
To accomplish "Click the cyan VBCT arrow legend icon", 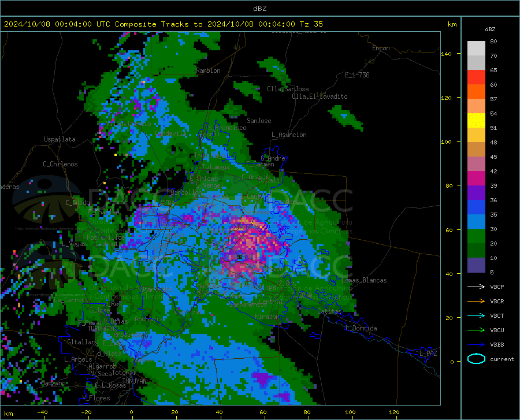I will pyautogui.click(x=476, y=315).
